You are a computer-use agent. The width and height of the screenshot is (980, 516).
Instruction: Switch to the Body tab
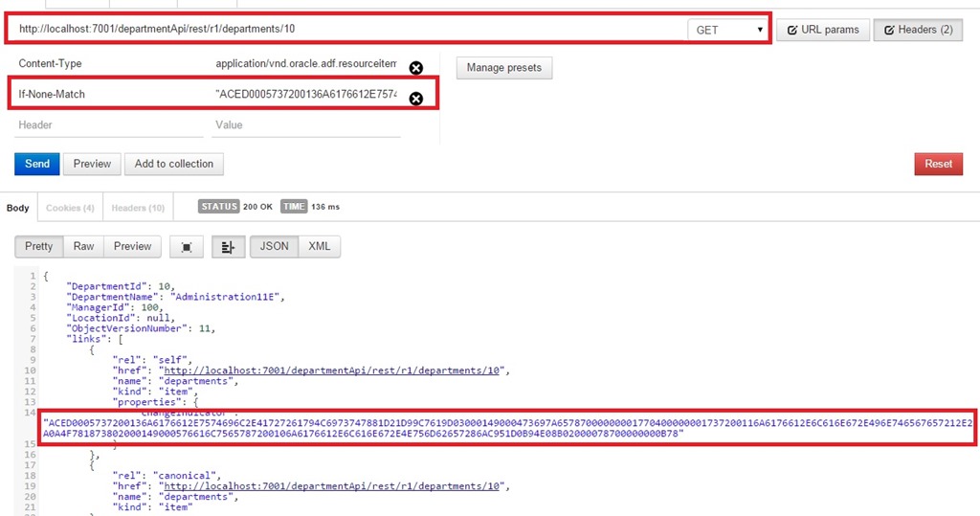tap(18, 208)
